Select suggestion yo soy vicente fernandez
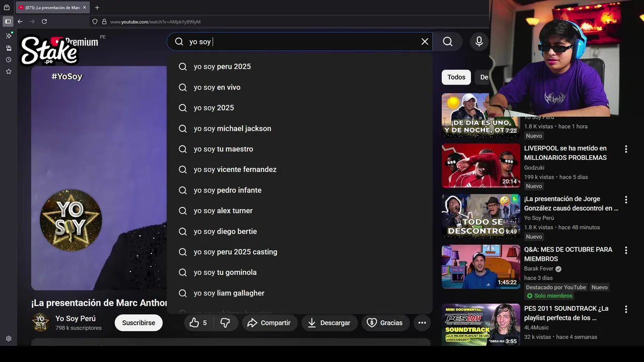Viewport: 644px width, 362px height. tap(300, 169)
